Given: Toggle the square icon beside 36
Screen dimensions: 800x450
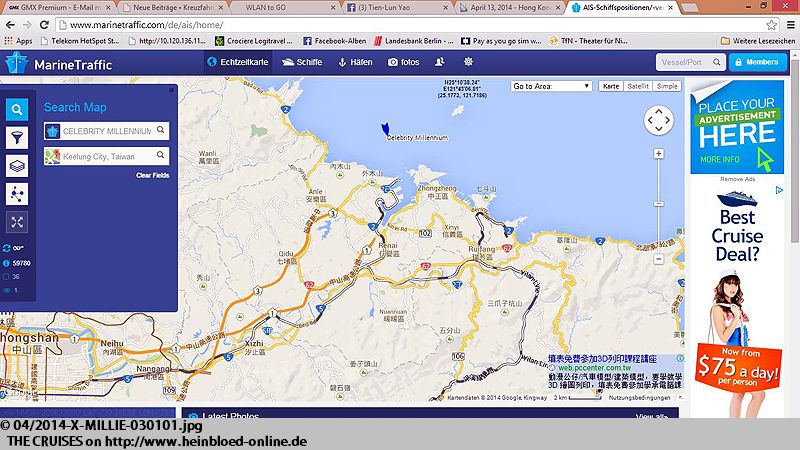Looking at the screenshot, I should [6, 277].
